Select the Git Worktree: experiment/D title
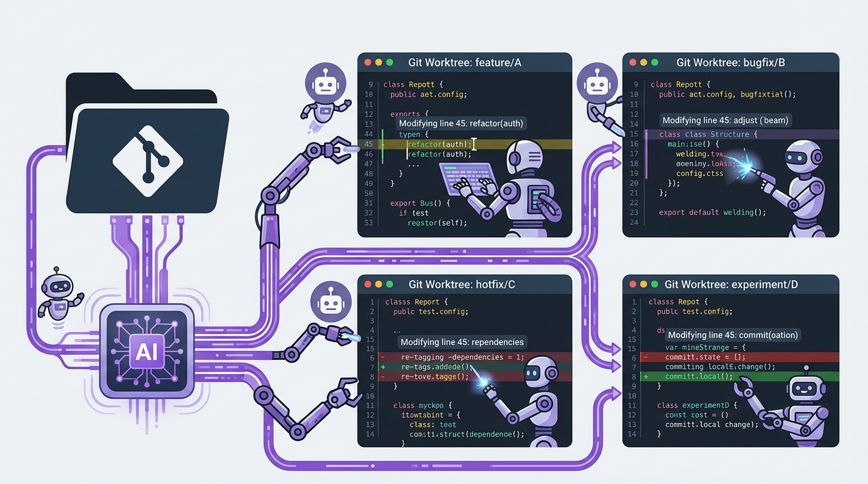The height and width of the screenshot is (484, 868). [x=731, y=284]
